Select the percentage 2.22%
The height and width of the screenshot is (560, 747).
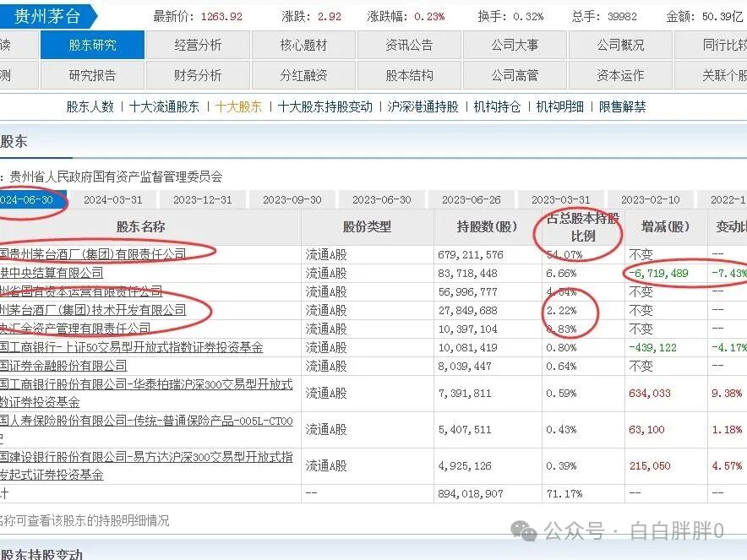pos(561,311)
